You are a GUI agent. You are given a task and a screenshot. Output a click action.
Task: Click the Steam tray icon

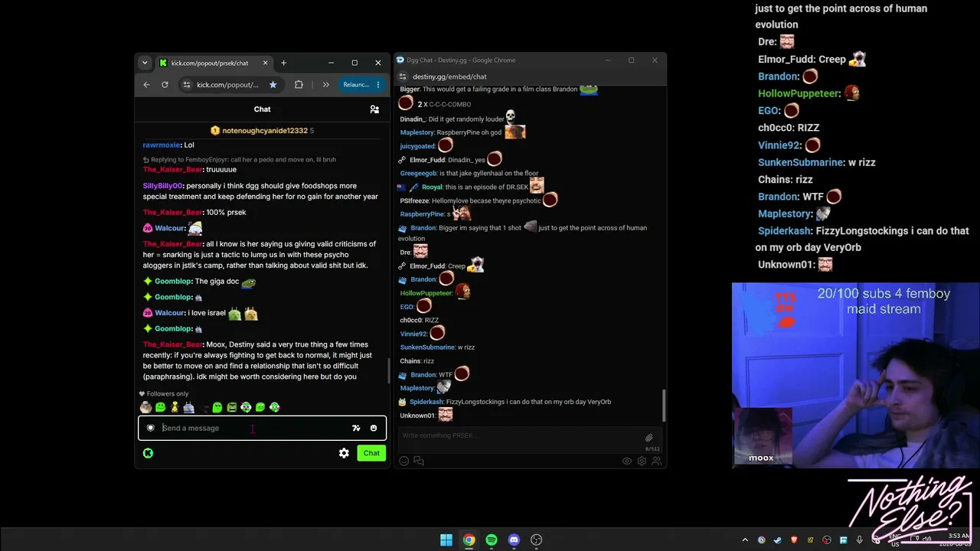click(x=777, y=540)
